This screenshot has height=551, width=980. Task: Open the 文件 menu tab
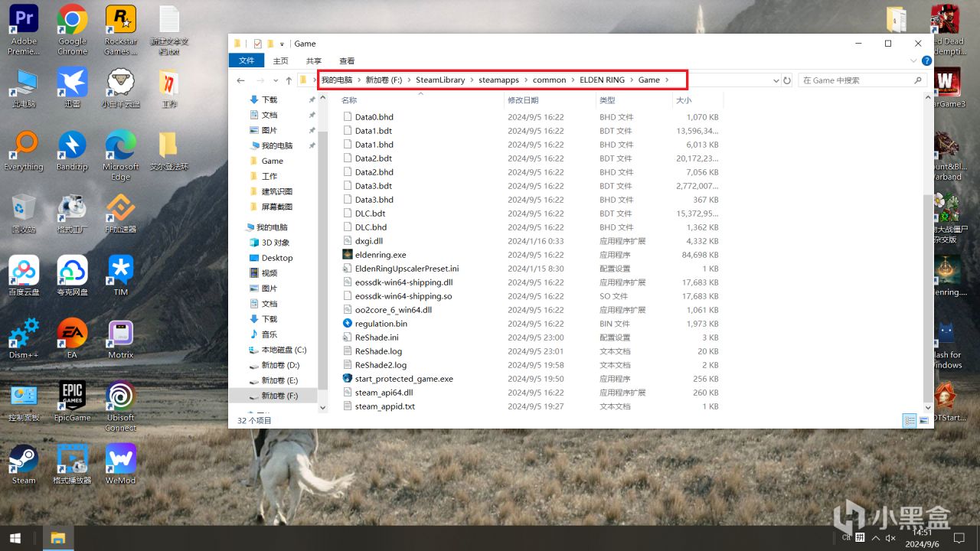point(247,61)
